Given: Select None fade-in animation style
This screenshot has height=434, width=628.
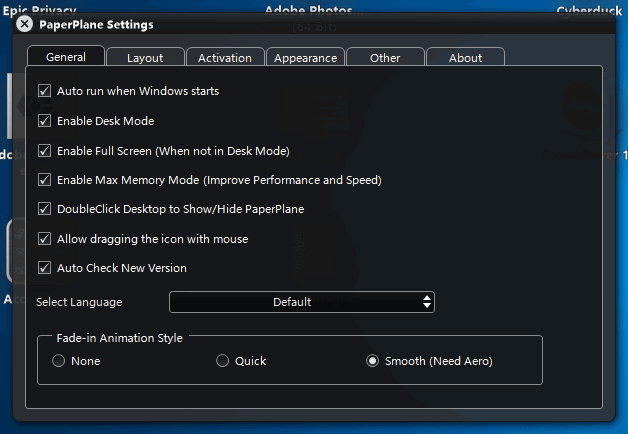Looking at the screenshot, I should (58, 361).
